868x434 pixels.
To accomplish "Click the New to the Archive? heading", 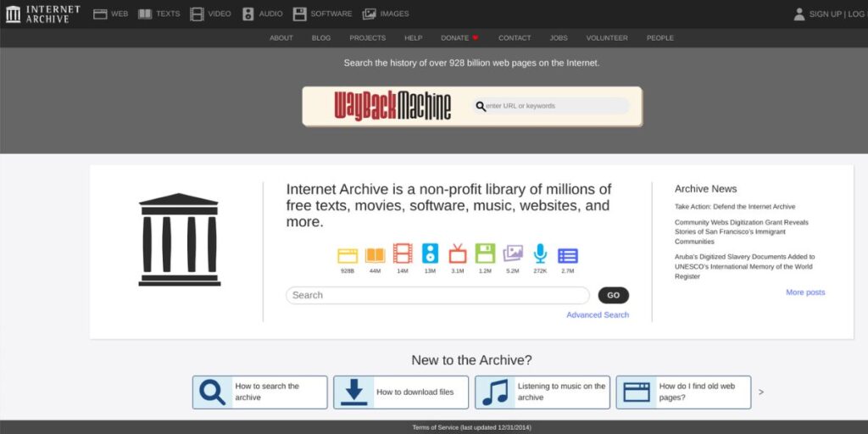I will [x=471, y=360].
